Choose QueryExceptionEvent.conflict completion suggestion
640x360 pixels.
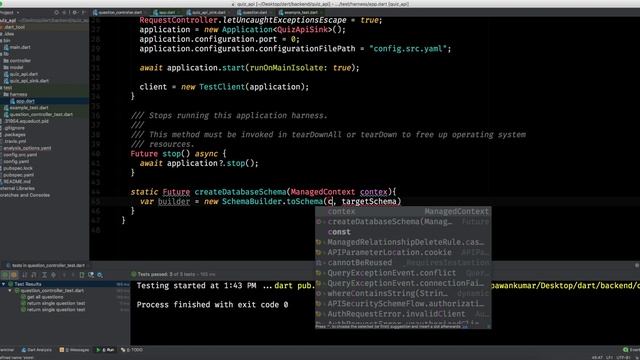tap(403, 273)
